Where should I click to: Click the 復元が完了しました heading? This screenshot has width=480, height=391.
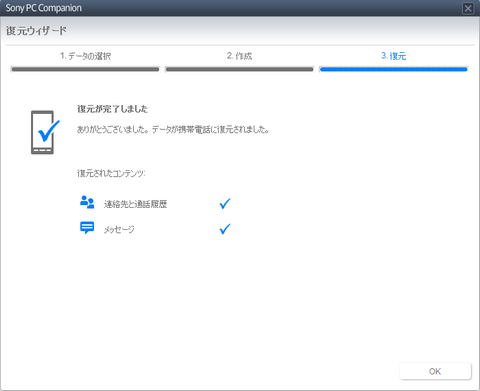pos(112,109)
